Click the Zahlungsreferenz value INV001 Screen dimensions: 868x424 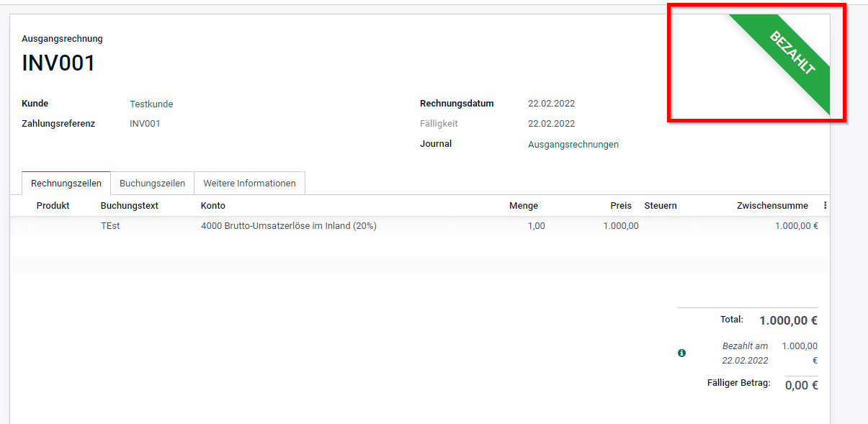[x=145, y=124]
